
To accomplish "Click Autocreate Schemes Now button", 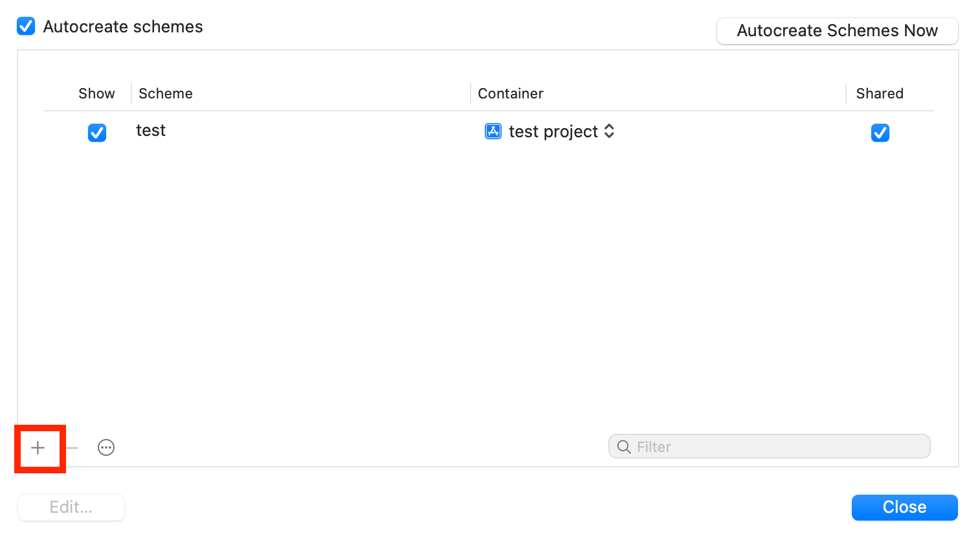I will point(838,30).
